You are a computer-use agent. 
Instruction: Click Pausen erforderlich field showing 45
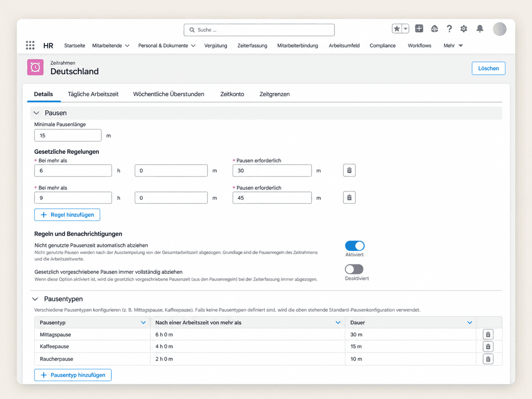272,198
